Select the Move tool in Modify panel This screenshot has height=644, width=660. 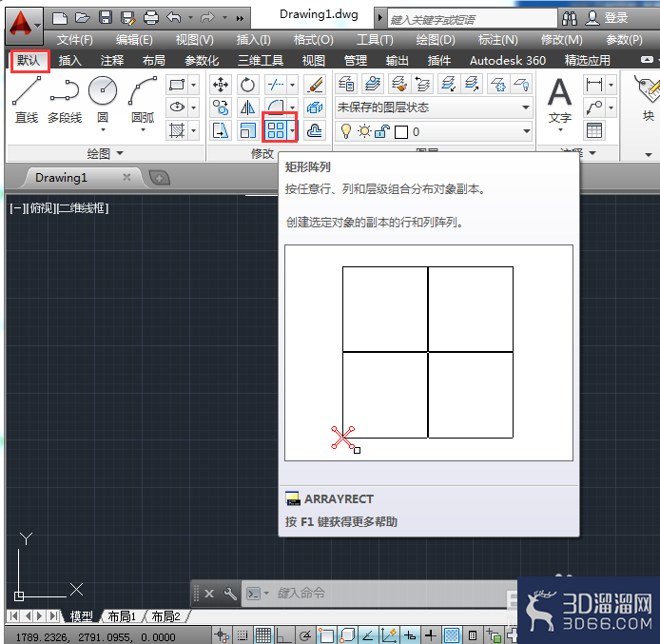point(221,85)
